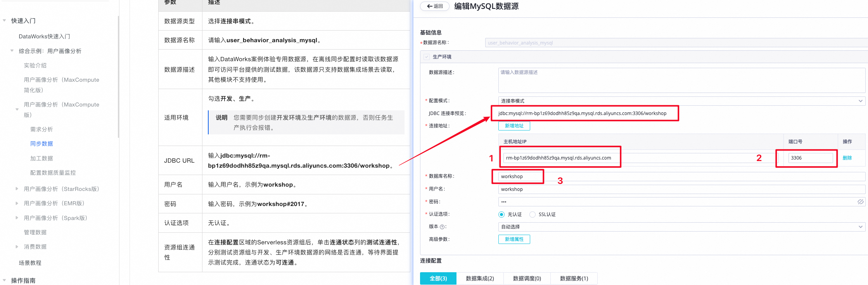This screenshot has height=285, width=868.
Task: Click the help icon next to 版本
Action: tap(442, 227)
